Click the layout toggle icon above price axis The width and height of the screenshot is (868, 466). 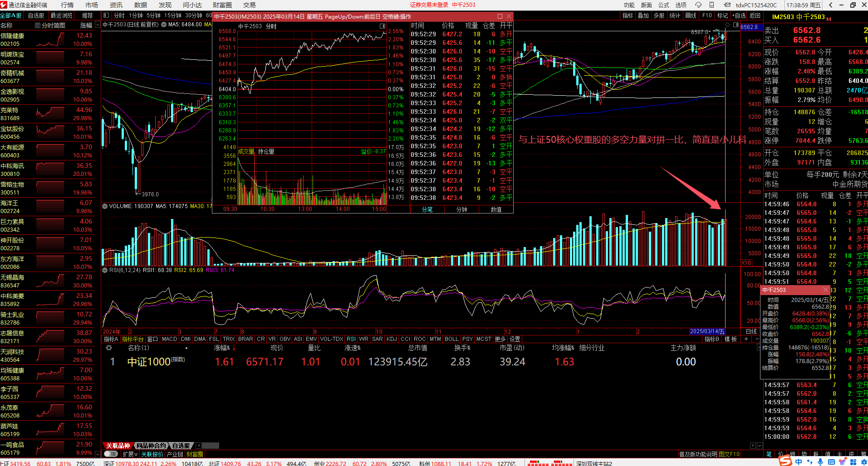coord(736,25)
